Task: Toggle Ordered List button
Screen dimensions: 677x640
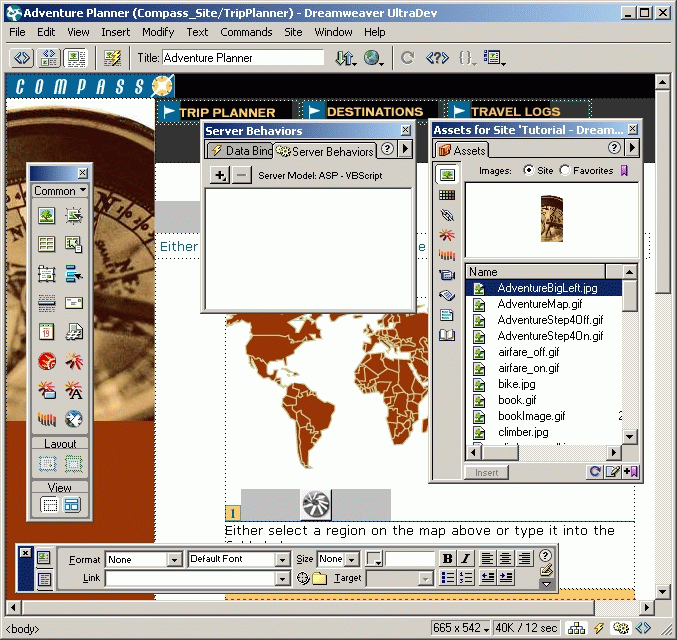Action: click(465, 577)
